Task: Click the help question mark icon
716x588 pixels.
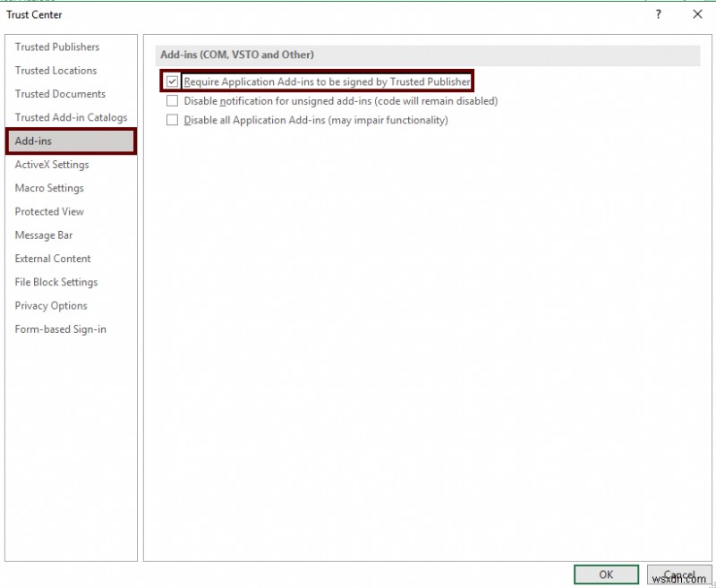Action: point(658,14)
